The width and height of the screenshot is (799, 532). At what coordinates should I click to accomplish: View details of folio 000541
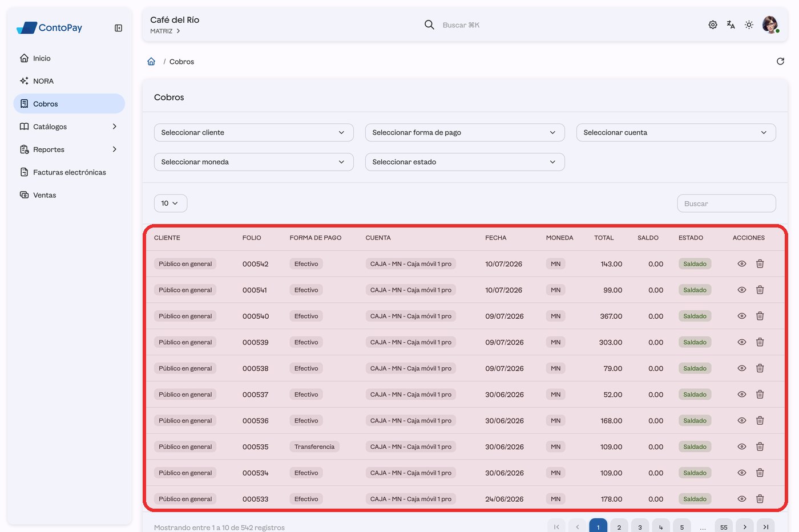tap(742, 290)
